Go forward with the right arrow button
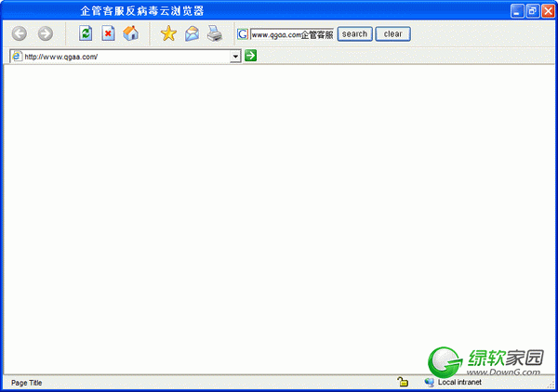 [46, 33]
